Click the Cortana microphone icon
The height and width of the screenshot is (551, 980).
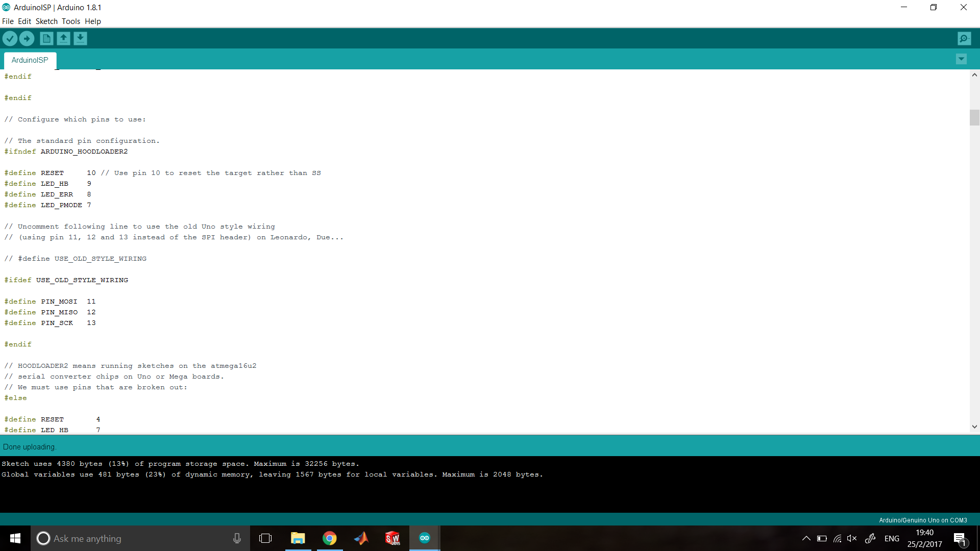[237, 538]
